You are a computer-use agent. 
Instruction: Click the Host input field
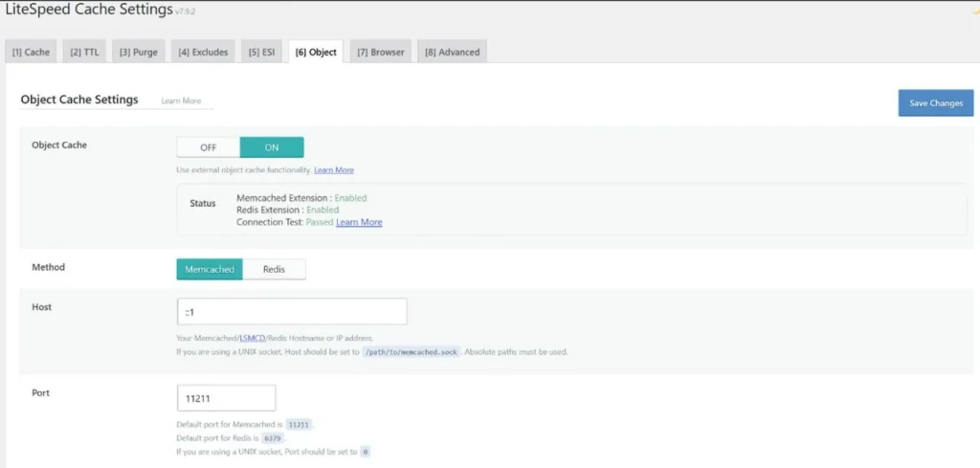tap(292, 311)
